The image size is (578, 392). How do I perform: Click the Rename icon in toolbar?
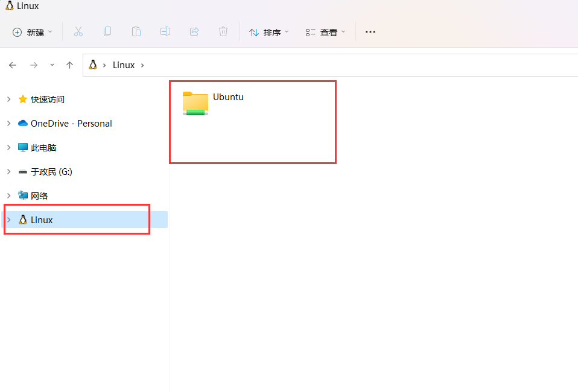pyautogui.click(x=165, y=32)
